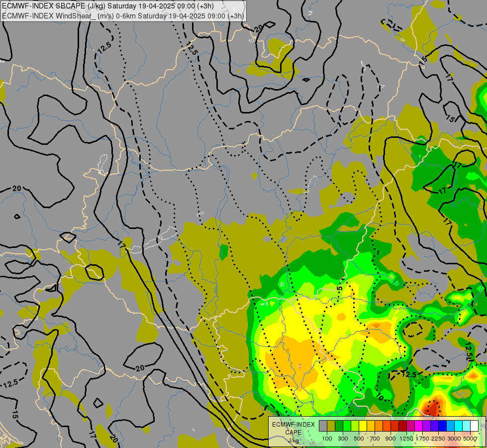Select the indigo swatch before the 2250 tick
This screenshot has height=448, width=487.
(x=434, y=426)
